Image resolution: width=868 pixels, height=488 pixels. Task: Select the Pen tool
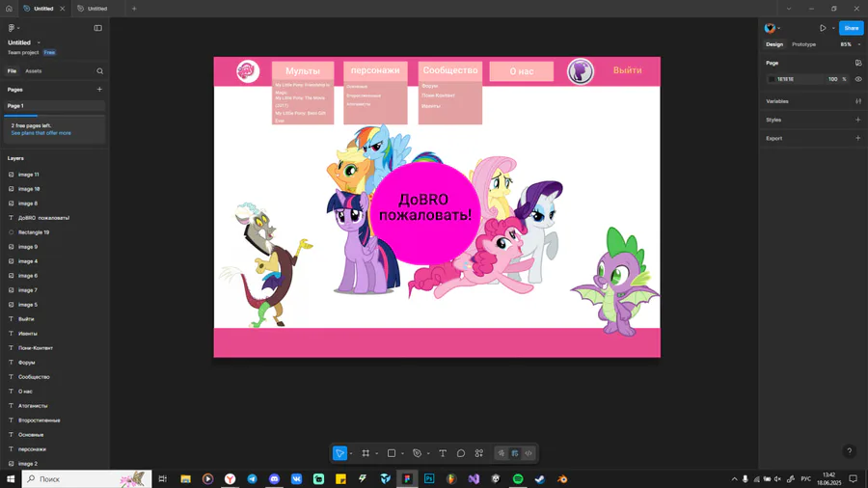coord(417,453)
